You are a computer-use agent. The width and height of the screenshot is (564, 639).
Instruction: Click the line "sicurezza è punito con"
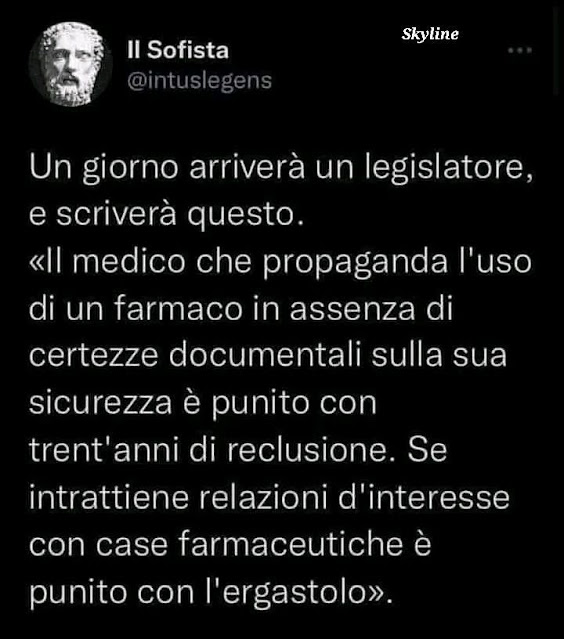coord(203,403)
